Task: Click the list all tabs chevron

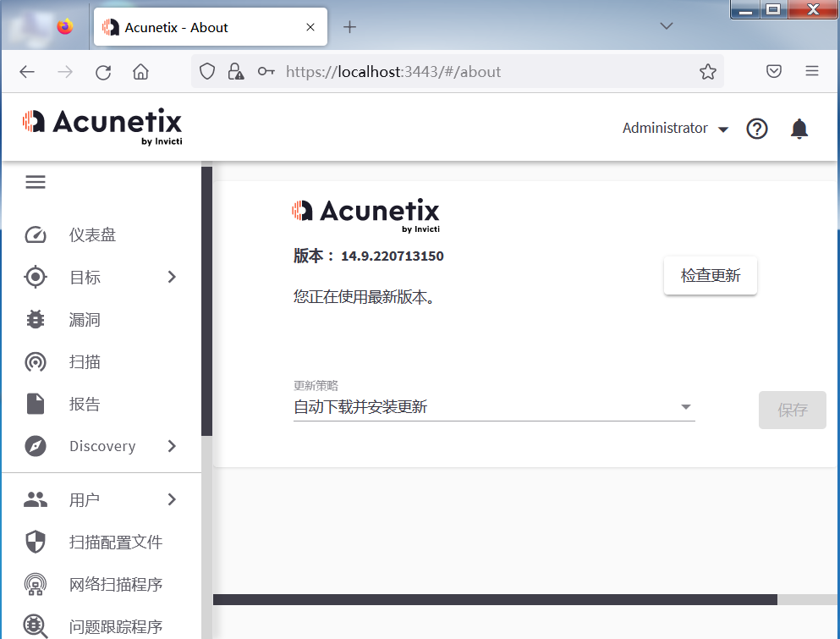Action: click(667, 25)
